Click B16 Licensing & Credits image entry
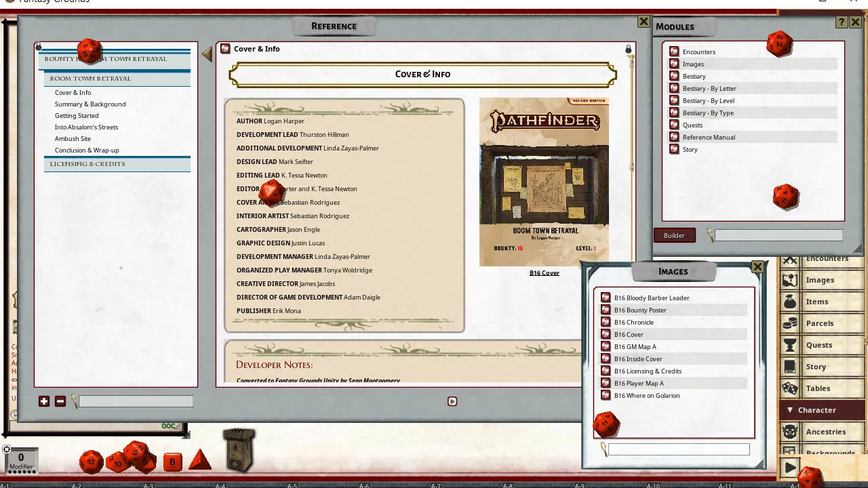The height and width of the screenshot is (488, 868). tap(648, 371)
